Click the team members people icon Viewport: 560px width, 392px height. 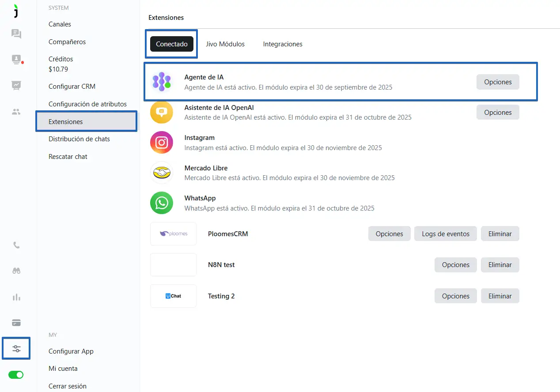point(16,112)
